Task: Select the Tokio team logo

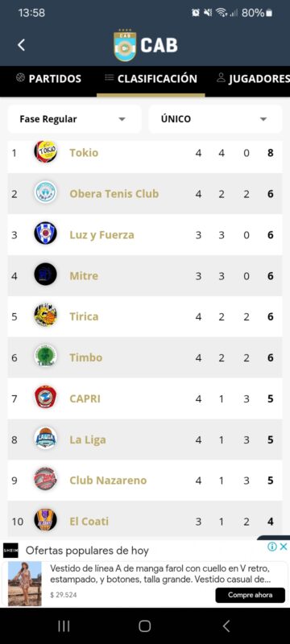Action: [45, 152]
